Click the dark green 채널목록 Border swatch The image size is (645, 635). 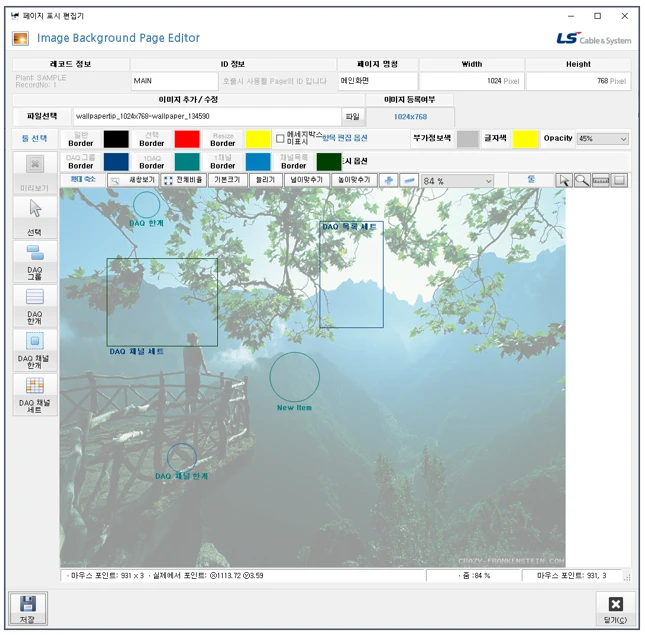click(329, 162)
